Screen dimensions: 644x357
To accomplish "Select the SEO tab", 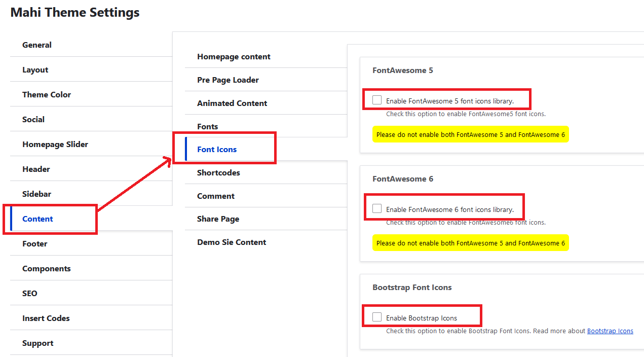I will (30, 294).
